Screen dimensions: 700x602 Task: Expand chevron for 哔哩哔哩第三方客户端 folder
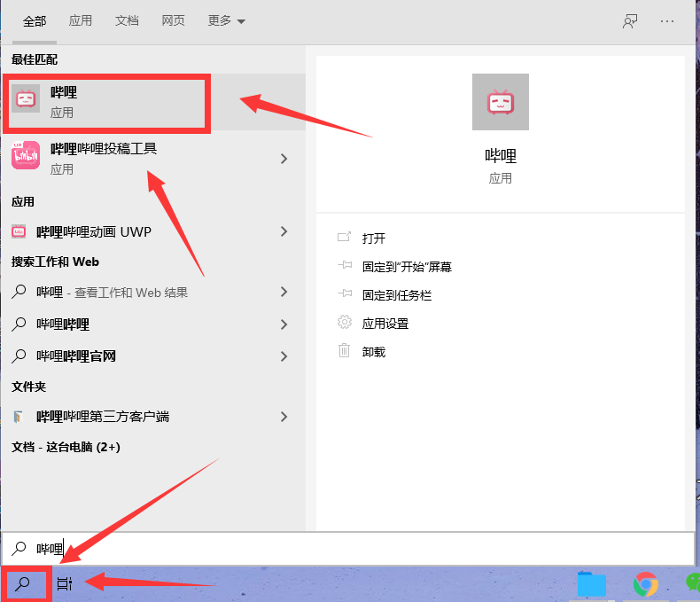(284, 417)
